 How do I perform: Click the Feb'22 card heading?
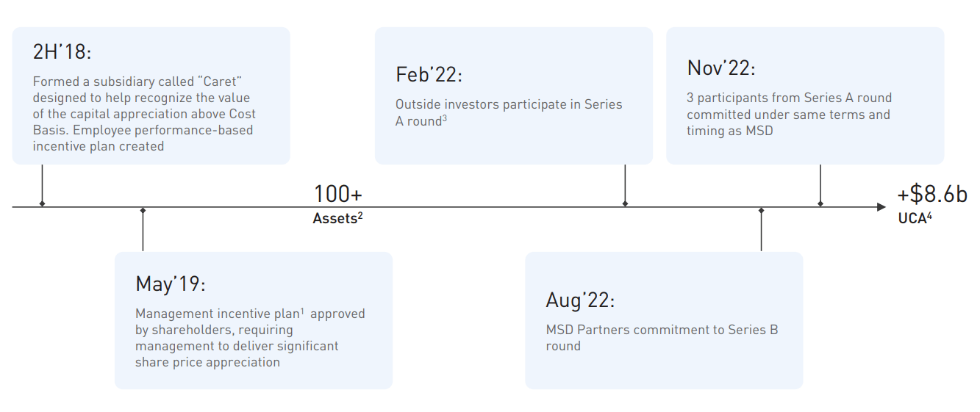(429, 75)
